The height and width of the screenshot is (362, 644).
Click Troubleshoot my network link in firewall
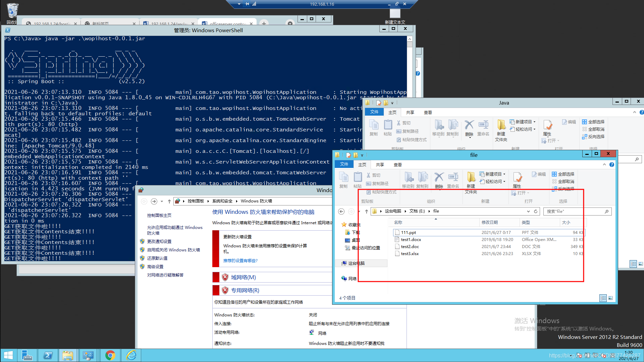pyautogui.click(x=165, y=275)
